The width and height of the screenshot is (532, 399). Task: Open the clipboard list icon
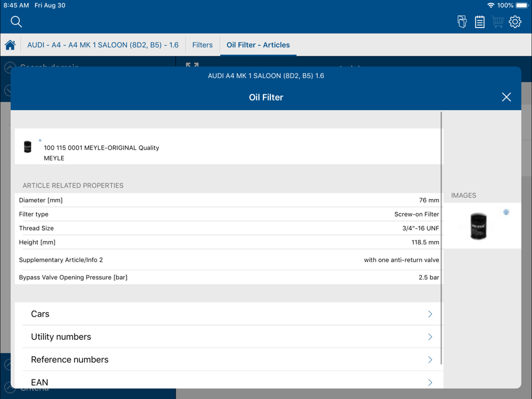(x=480, y=22)
